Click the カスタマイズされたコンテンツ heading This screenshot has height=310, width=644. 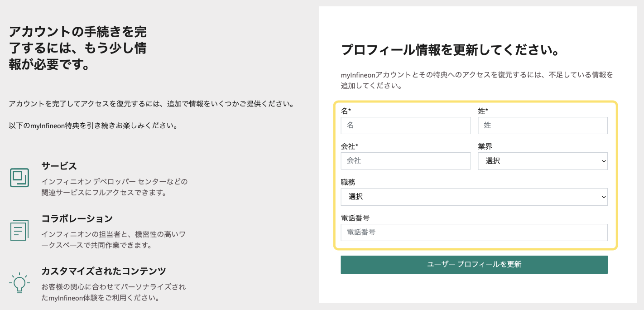click(x=104, y=271)
